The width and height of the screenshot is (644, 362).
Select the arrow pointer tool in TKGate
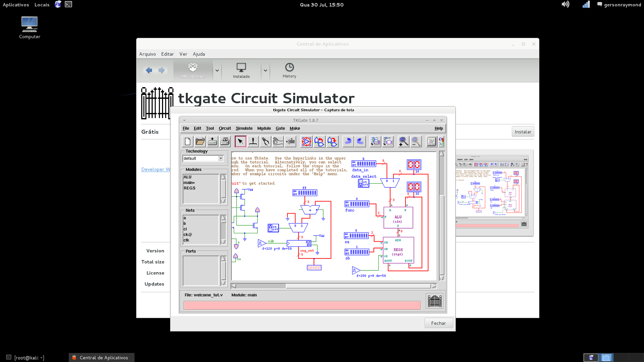[240, 141]
